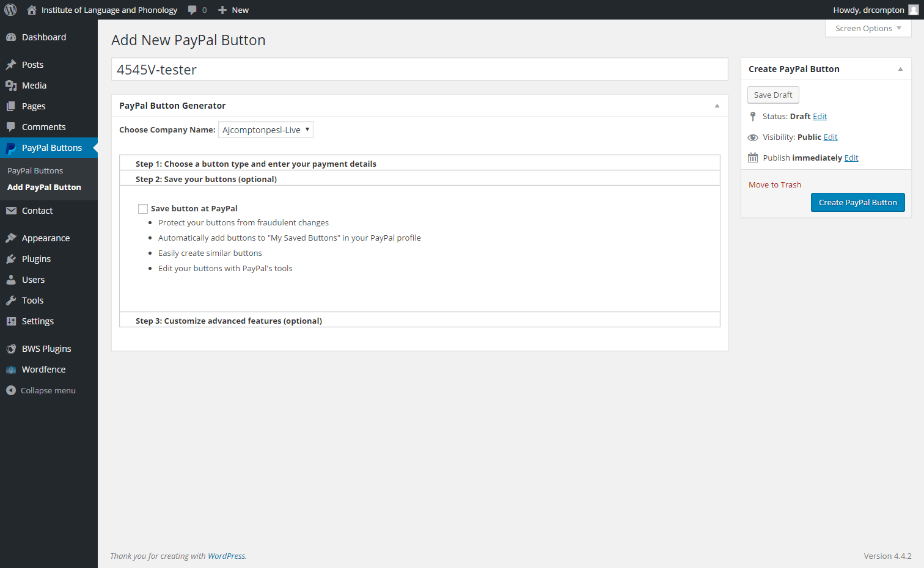The image size is (924, 568).
Task: Click the Media icon in sidebar
Action: 11,86
